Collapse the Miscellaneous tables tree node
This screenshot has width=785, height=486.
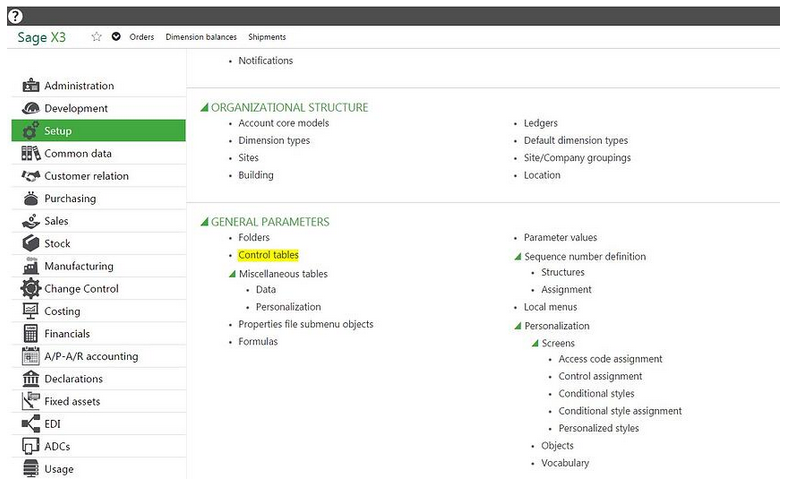coord(233,274)
